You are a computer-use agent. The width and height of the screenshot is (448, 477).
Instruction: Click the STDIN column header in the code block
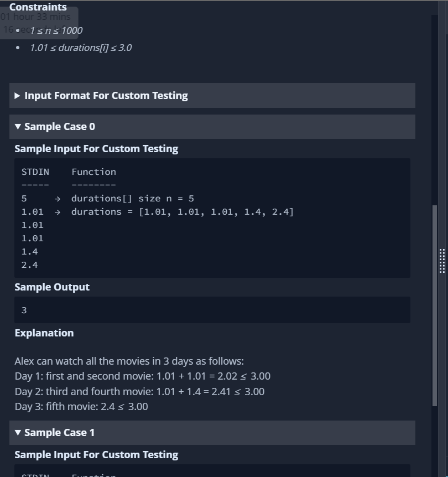(35, 172)
